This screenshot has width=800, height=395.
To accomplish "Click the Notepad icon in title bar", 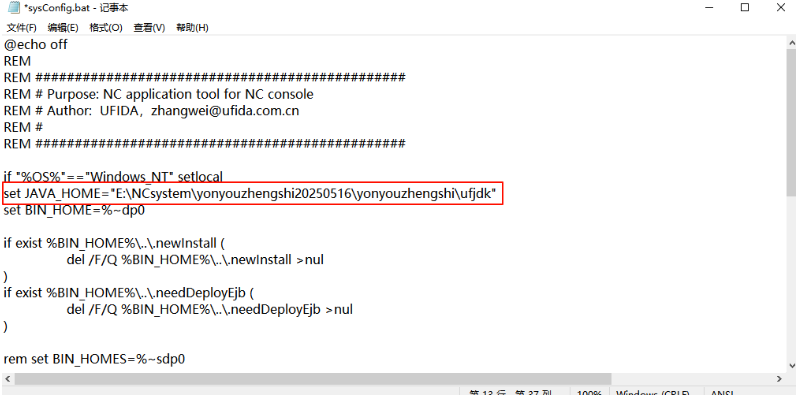I will point(14,8).
